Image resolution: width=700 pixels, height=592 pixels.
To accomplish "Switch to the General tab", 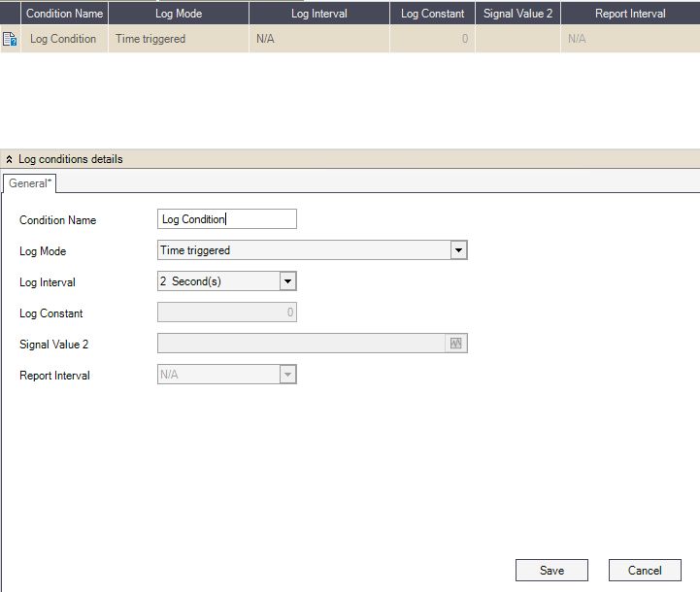I will [x=31, y=182].
